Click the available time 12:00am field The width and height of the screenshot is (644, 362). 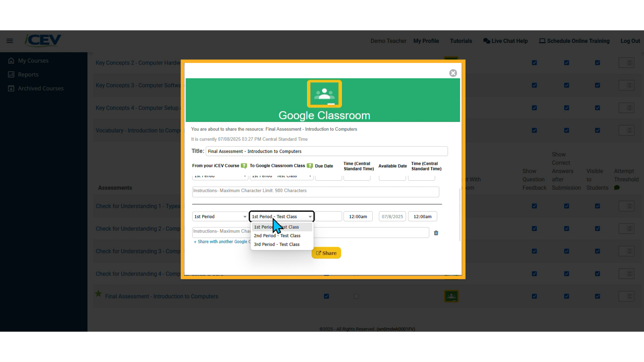coord(422,217)
